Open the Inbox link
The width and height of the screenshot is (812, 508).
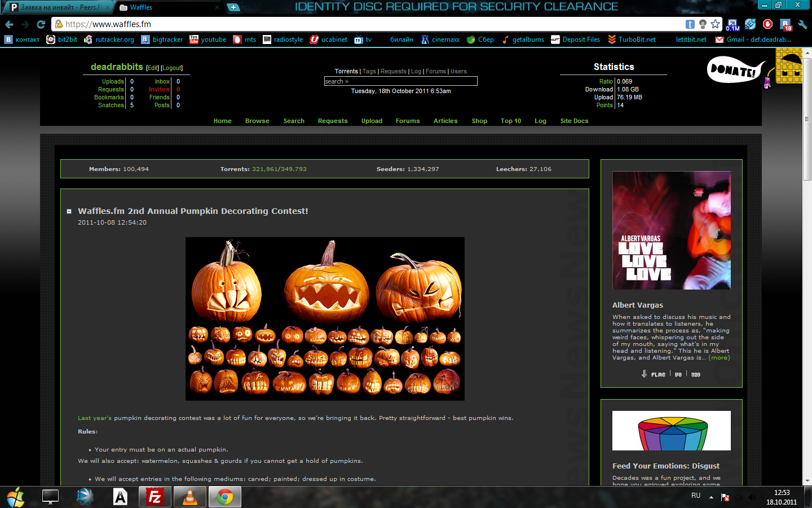(162, 81)
